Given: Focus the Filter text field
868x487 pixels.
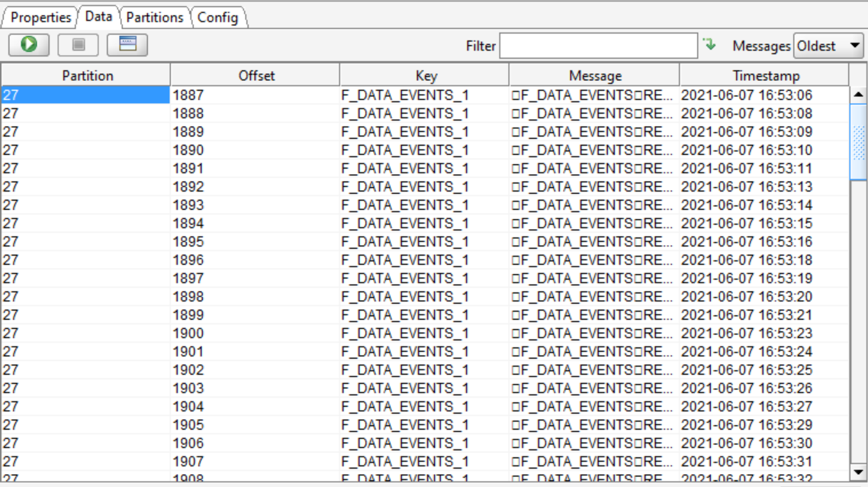Looking at the screenshot, I should (598, 46).
